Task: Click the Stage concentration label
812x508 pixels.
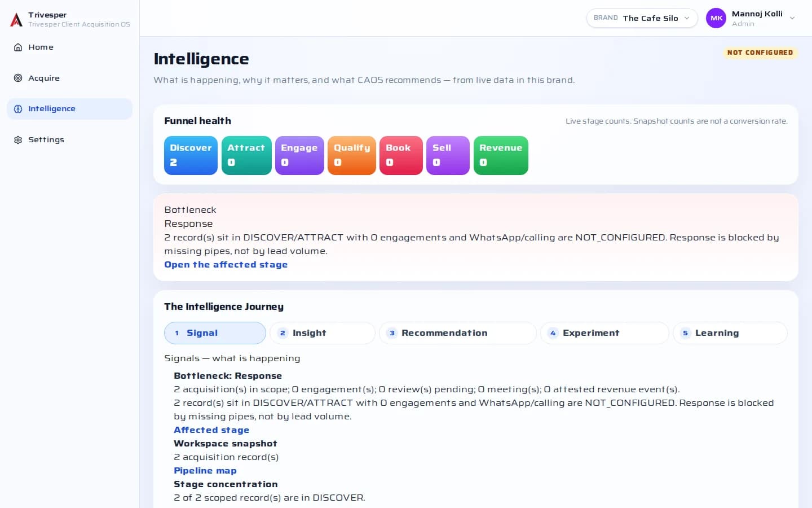Action: [226, 484]
